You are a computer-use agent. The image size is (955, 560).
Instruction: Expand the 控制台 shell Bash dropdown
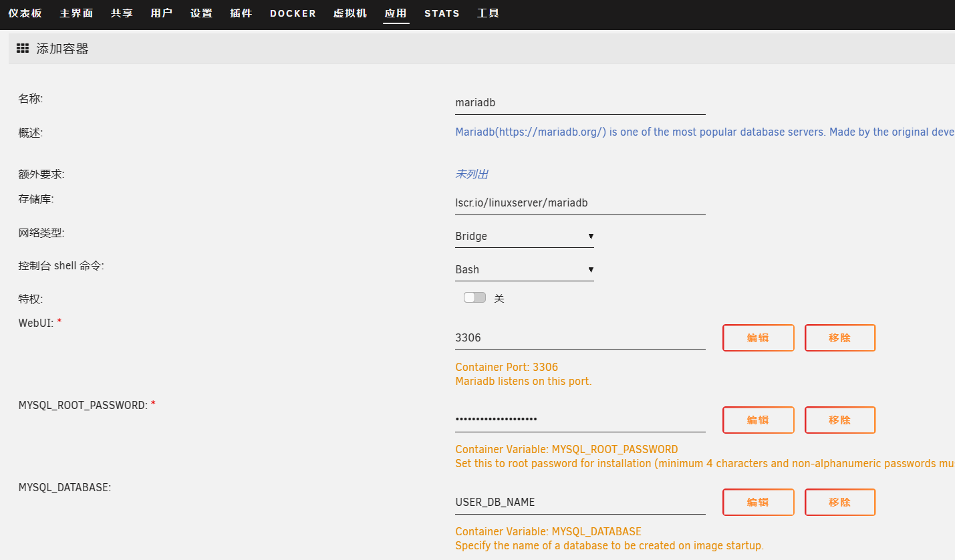[x=524, y=270]
